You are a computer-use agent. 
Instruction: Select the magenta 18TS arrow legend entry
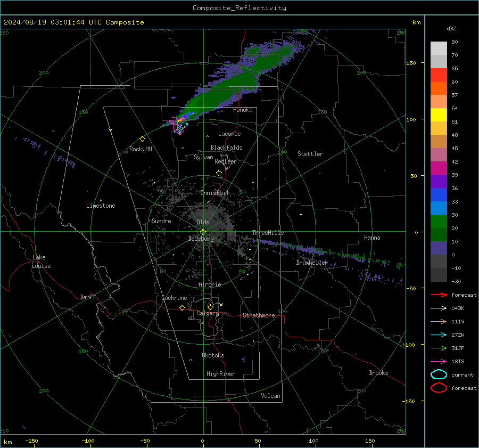[439, 362]
